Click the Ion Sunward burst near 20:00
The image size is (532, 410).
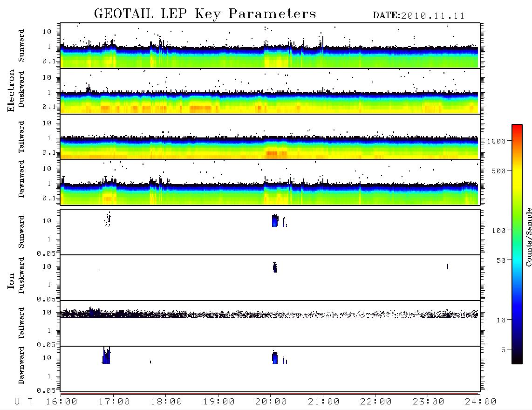coord(275,221)
